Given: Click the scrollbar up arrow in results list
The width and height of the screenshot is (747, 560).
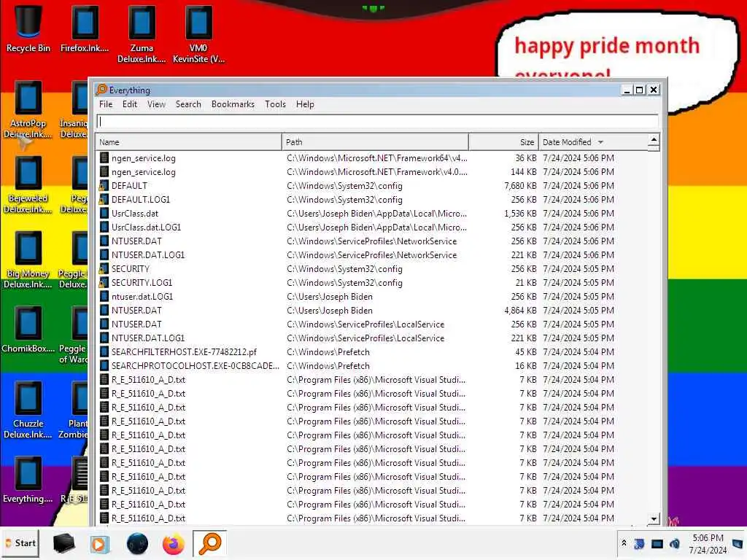Looking at the screenshot, I should (654, 139).
